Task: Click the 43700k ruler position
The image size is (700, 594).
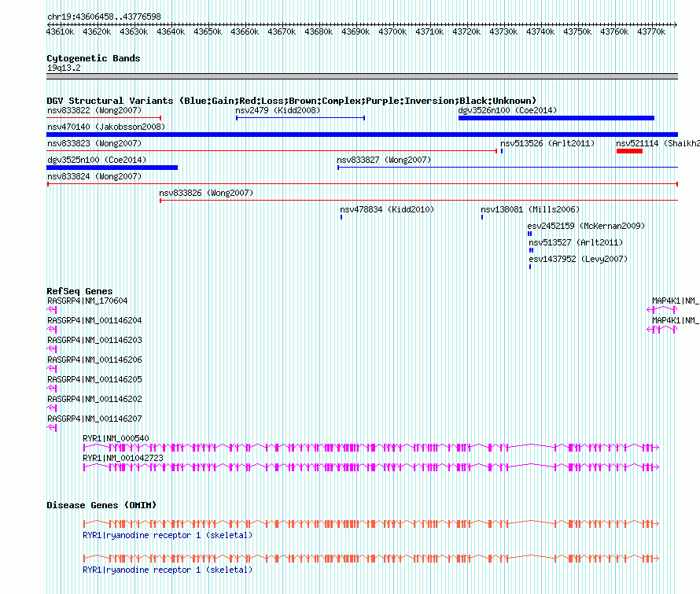Action: point(392,31)
